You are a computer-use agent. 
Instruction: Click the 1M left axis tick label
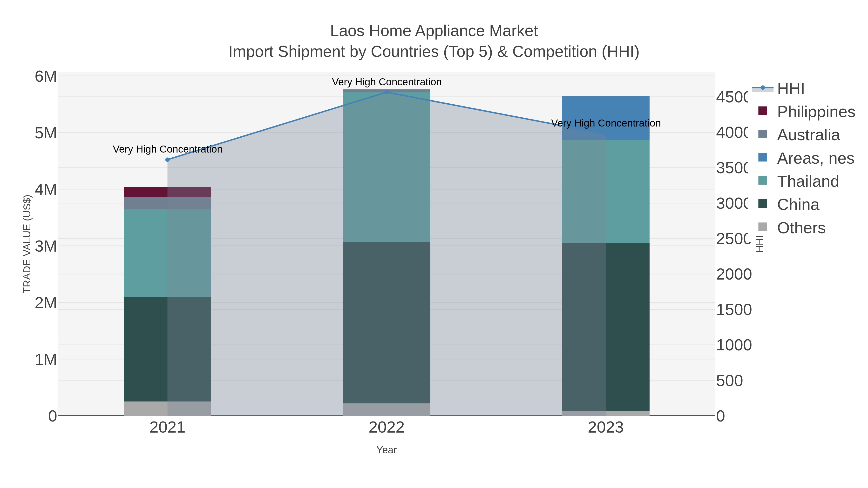pos(46,359)
